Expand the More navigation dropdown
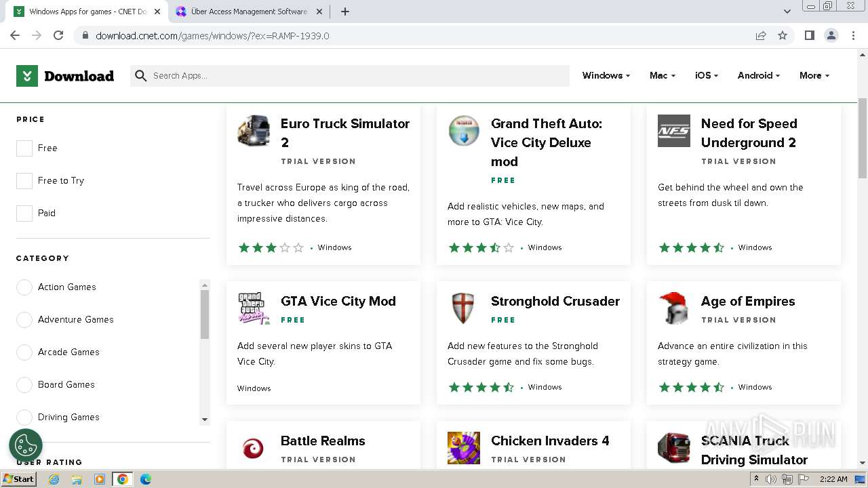868x488 pixels. point(814,76)
